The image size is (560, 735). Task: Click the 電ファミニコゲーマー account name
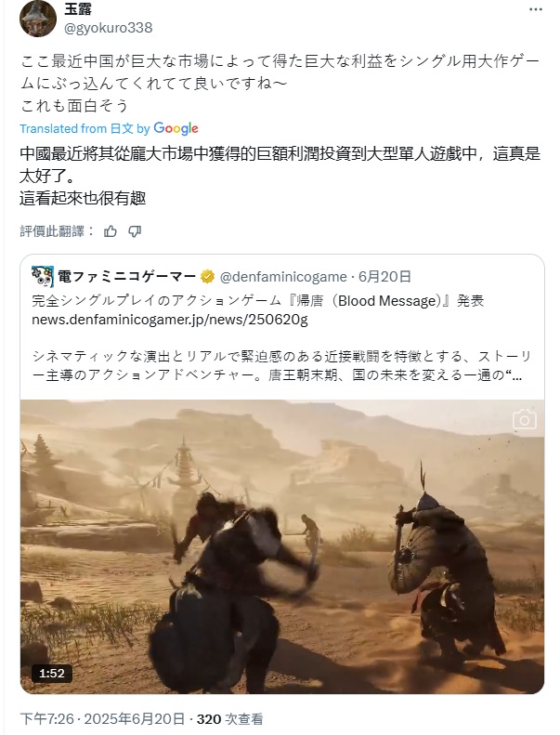pos(126,277)
